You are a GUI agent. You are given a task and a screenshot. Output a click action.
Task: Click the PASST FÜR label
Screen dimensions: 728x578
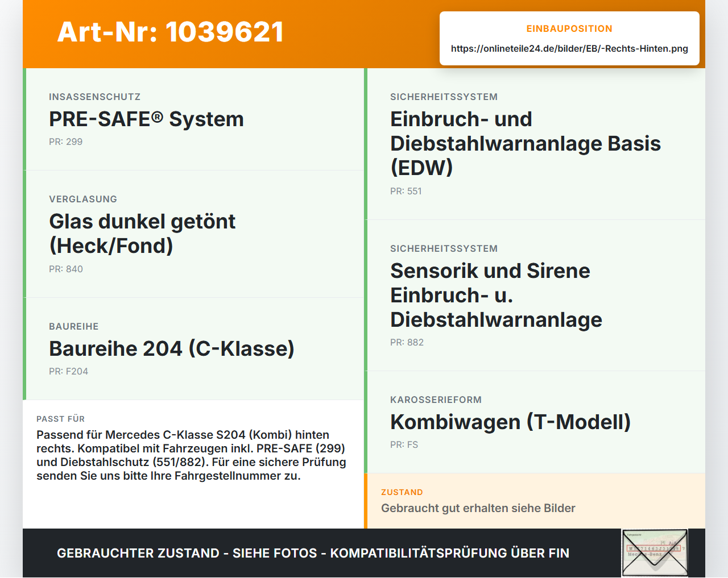[60, 419]
